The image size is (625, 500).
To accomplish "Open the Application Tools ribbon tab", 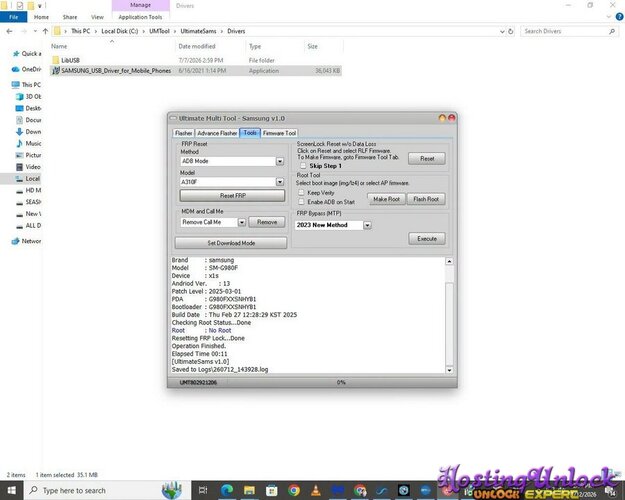I will [140, 17].
